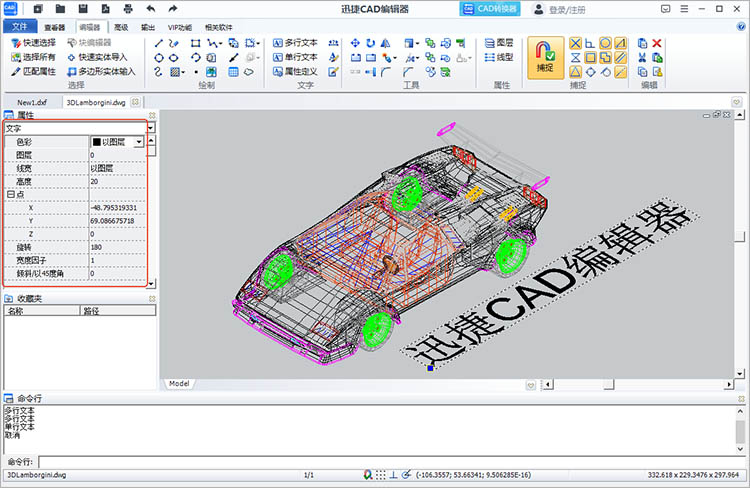
Task: Open the 文件 menu tab
Action: click(20, 26)
